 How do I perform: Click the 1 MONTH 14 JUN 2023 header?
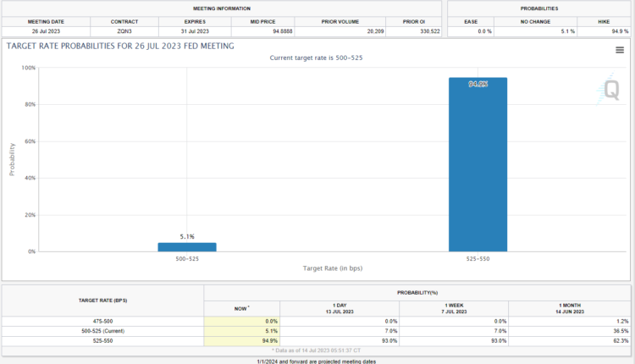(x=569, y=308)
